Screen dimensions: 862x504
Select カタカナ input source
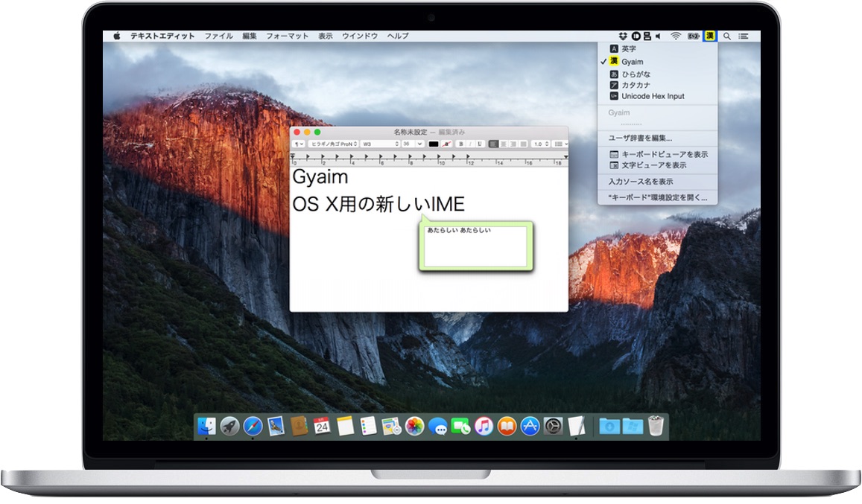pyautogui.click(x=658, y=85)
